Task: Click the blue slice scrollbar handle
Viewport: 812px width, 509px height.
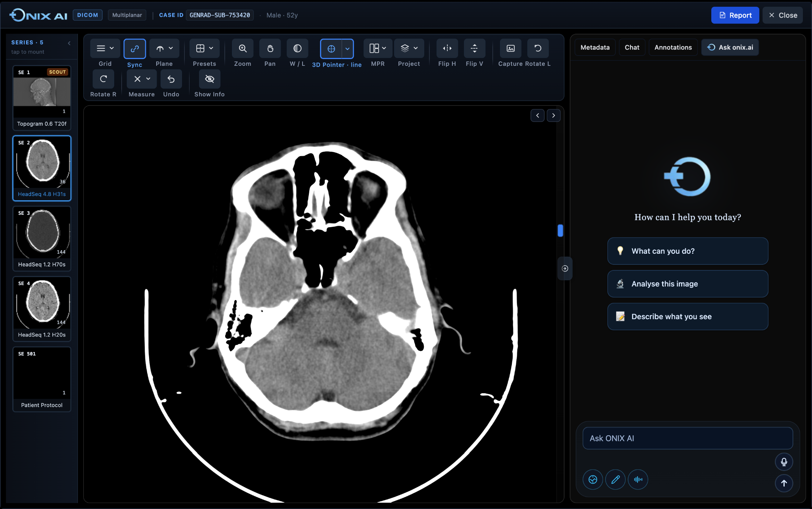Action: click(x=560, y=230)
